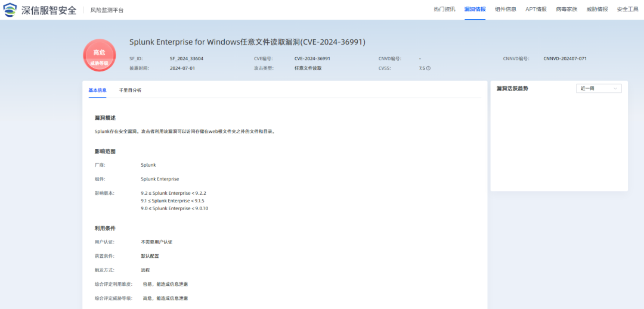This screenshot has height=309, width=644.
Task: Click the CNVD编号 label
Action: (390, 58)
